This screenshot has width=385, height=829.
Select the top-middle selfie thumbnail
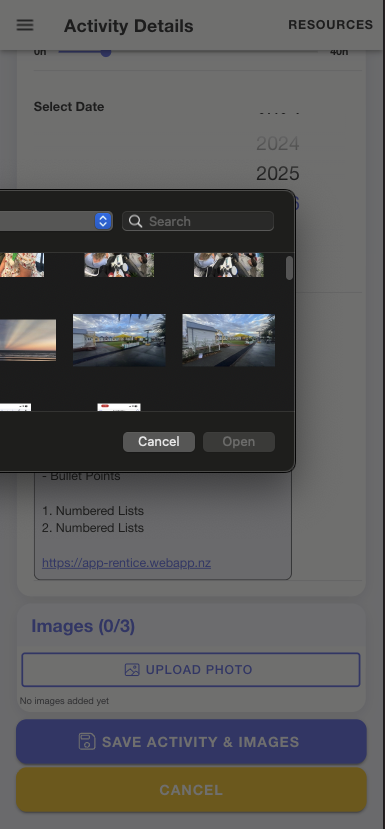tap(119, 265)
